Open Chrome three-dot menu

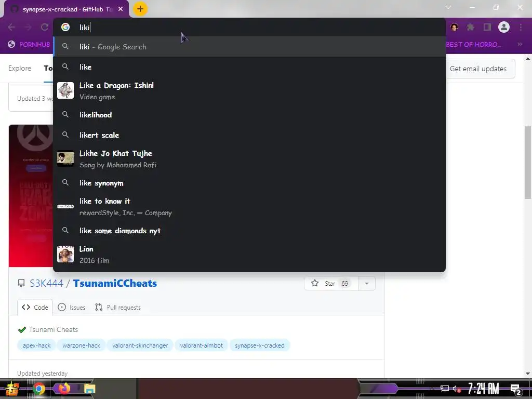[x=521, y=27]
